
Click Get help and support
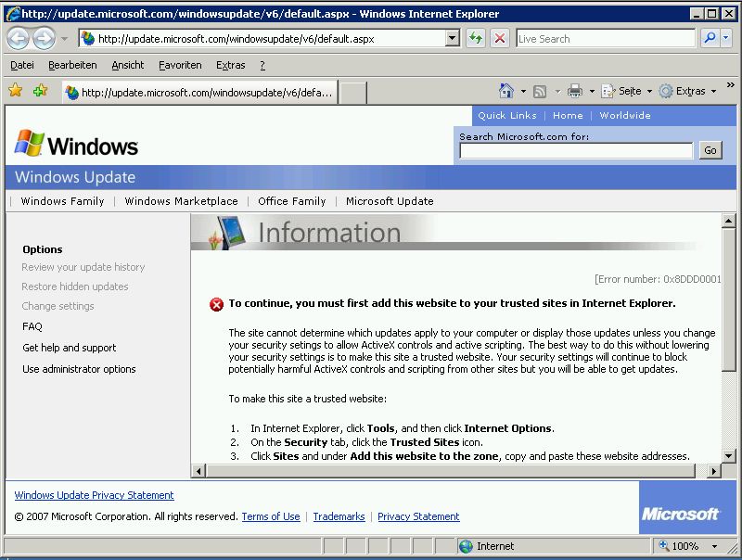point(69,348)
